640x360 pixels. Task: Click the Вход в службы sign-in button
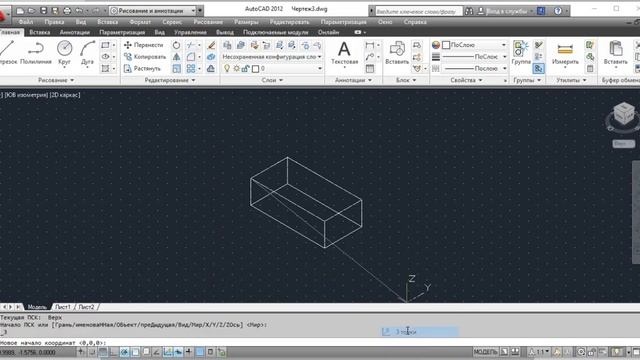click(x=506, y=11)
